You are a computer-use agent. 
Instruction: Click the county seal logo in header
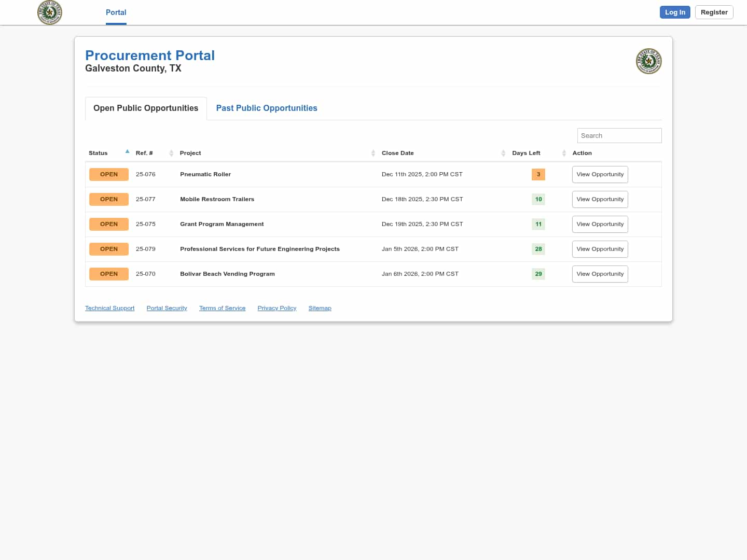50,12
